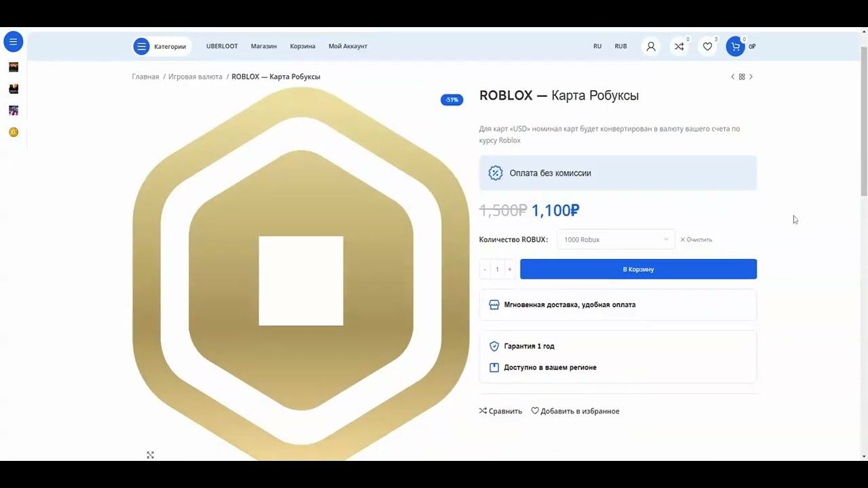Viewport: 868px width, 488px height.
Task: Open Мой Аккаунт in the top navigation
Action: [x=348, y=46]
